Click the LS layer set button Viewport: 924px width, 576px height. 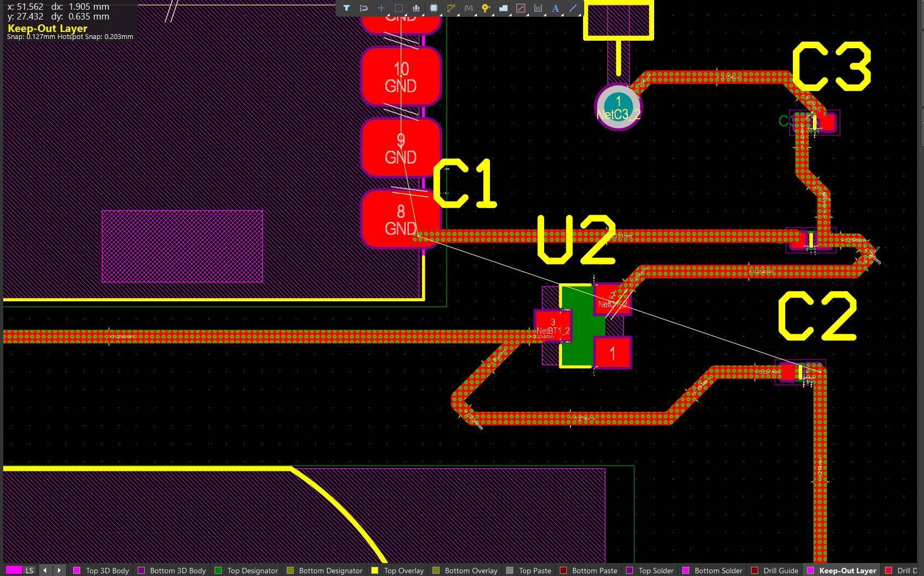pyautogui.click(x=30, y=570)
